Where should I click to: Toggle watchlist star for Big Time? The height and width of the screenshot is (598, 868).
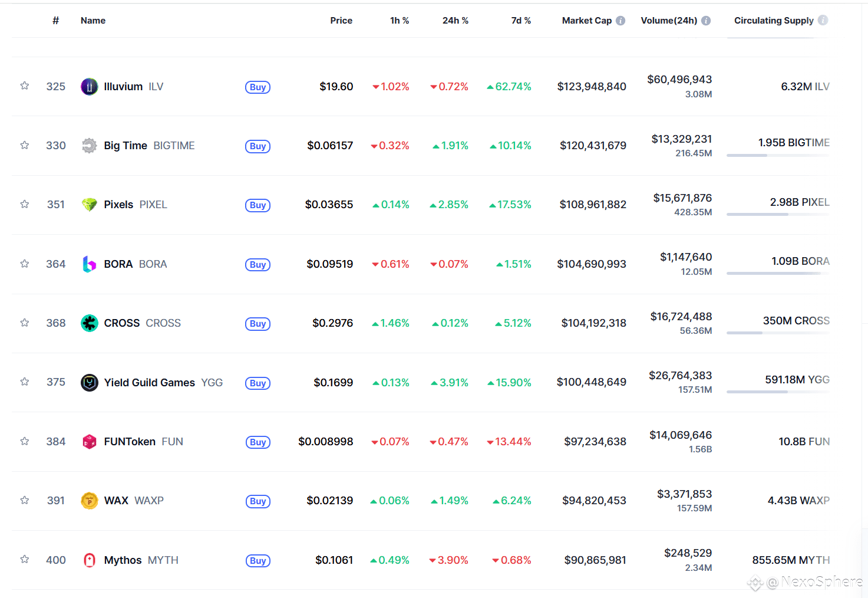click(x=25, y=145)
